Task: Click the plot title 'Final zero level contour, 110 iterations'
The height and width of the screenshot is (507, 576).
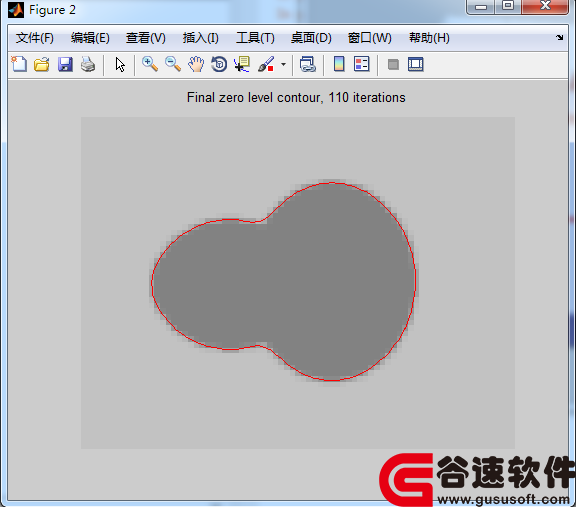Action: point(296,97)
